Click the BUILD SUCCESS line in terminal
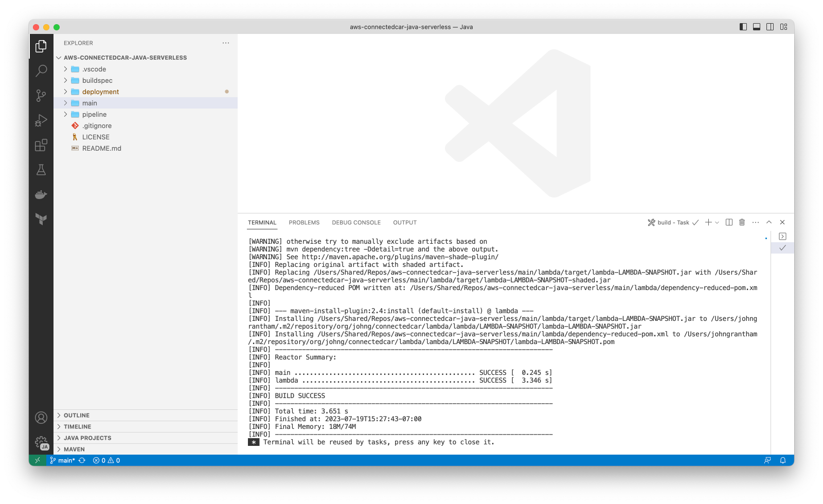This screenshot has height=504, width=823. 300,396
